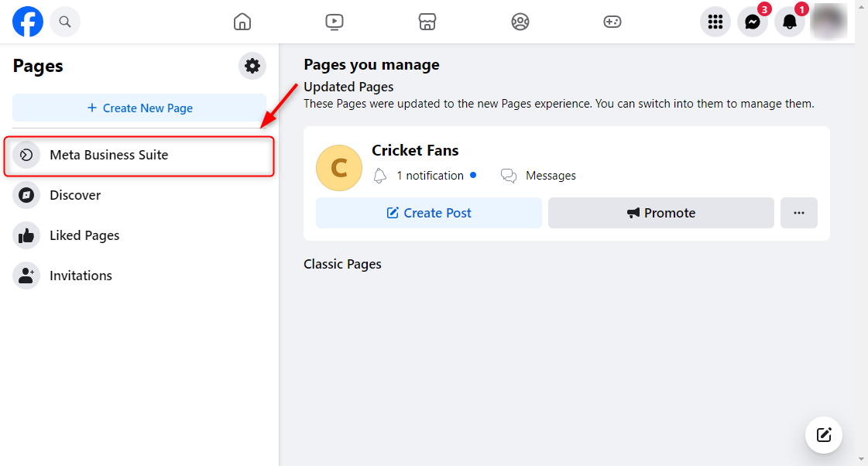Screen dimensions: 868x466
Task: Click the Updated Pages subheading
Action: (x=348, y=87)
